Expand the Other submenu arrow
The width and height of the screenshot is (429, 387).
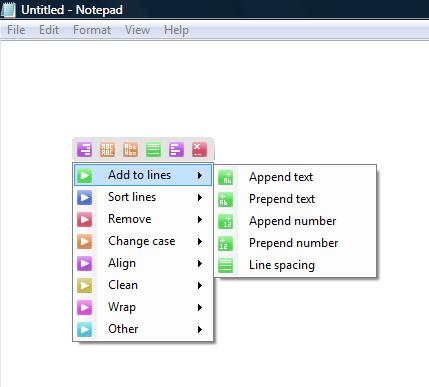(x=200, y=329)
